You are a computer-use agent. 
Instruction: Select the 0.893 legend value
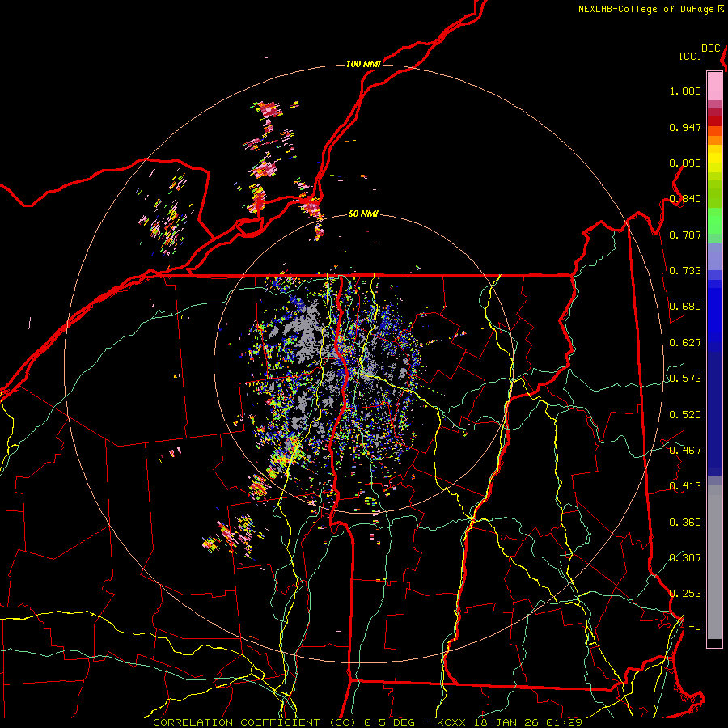(685, 163)
